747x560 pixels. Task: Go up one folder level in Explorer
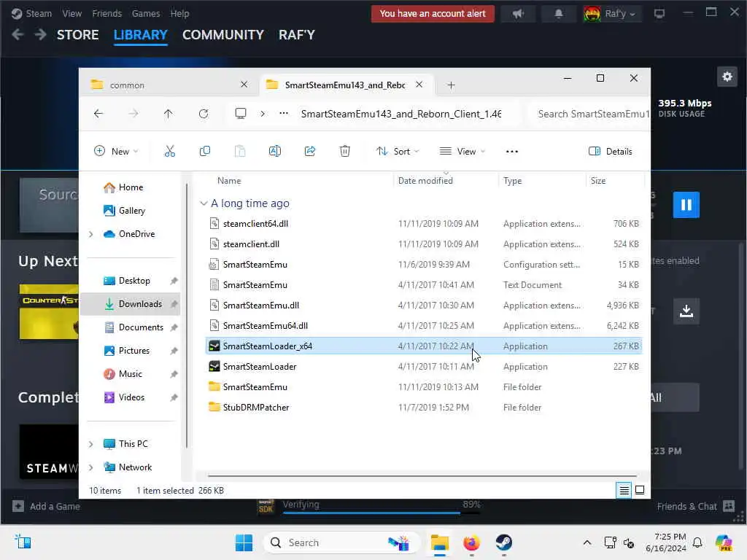[169, 114]
